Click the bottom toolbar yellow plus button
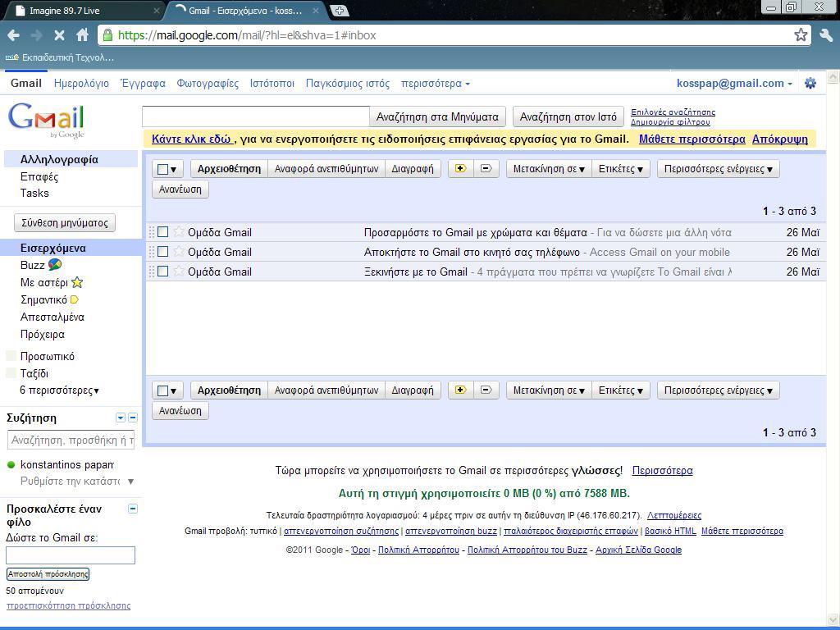840x630 pixels. (460, 390)
